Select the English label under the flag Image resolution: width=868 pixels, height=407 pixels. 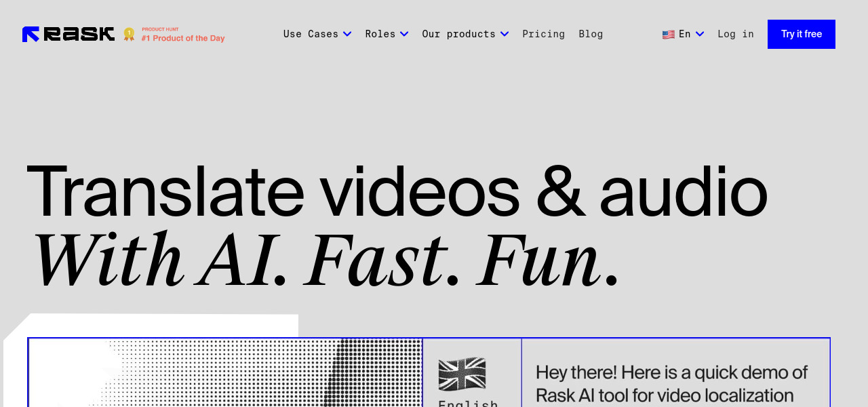tap(468, 403)
